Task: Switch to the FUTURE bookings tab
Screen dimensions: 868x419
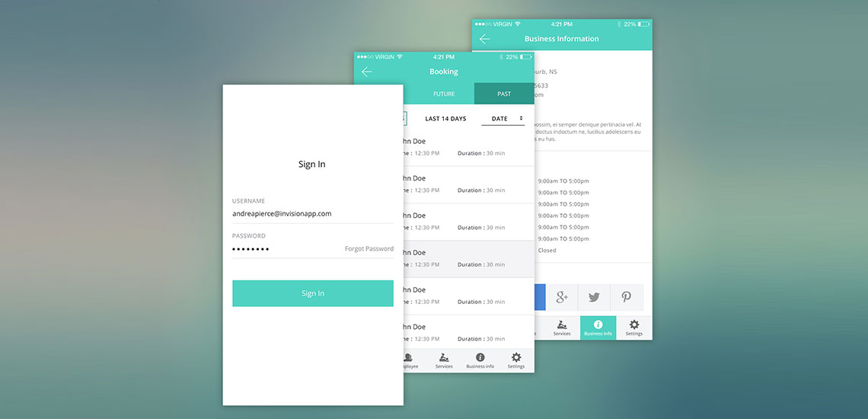Action: pyautogui.click(x=444, y=94)
